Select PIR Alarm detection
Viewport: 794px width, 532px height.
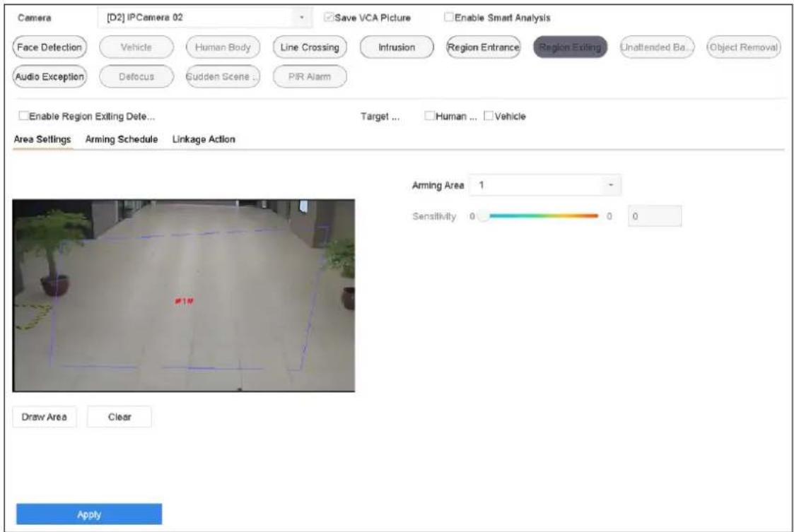pyautogui.click(x=310, y=76)
